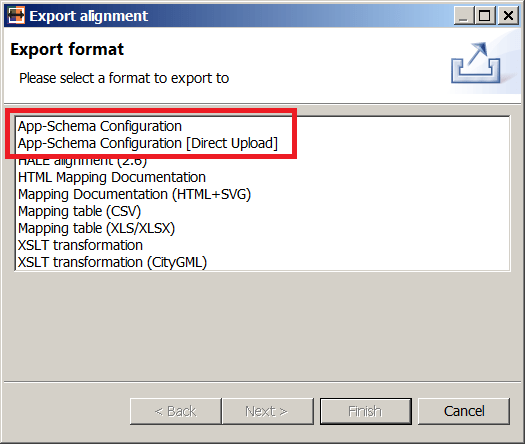Choose Mapping table (CSV) format
This screenshot has width=525, height=444.
pos(79,211)
